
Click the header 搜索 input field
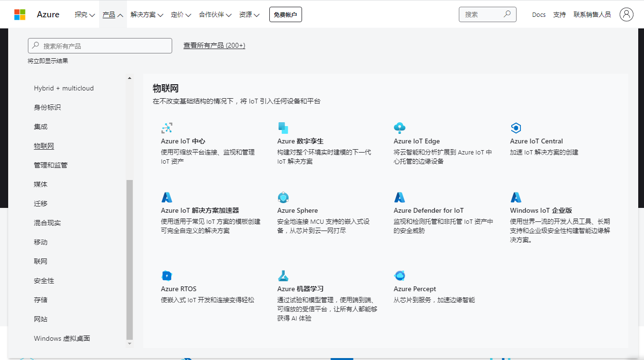(x=487, y=14)
